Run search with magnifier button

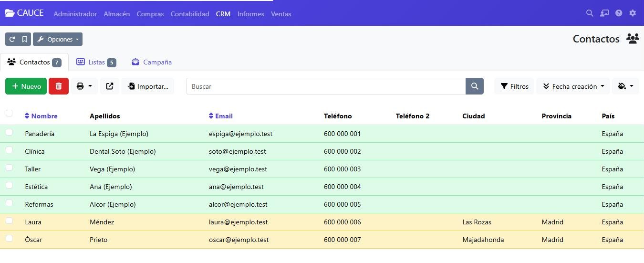475,86
